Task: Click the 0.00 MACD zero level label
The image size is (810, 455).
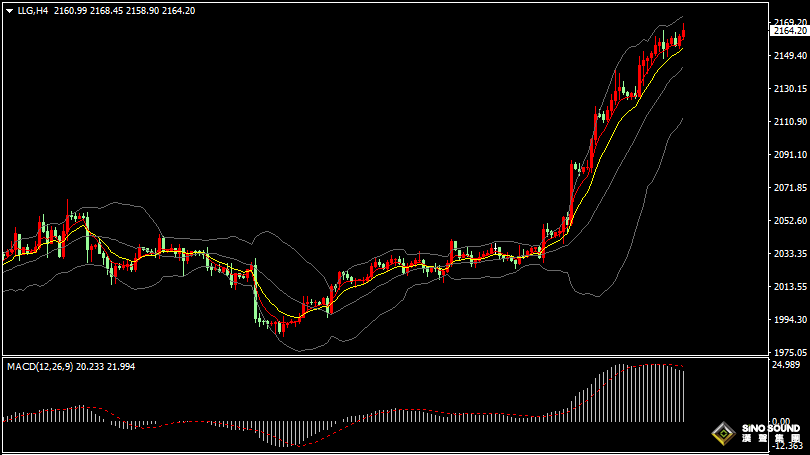Action: click(x=782, y=421)
